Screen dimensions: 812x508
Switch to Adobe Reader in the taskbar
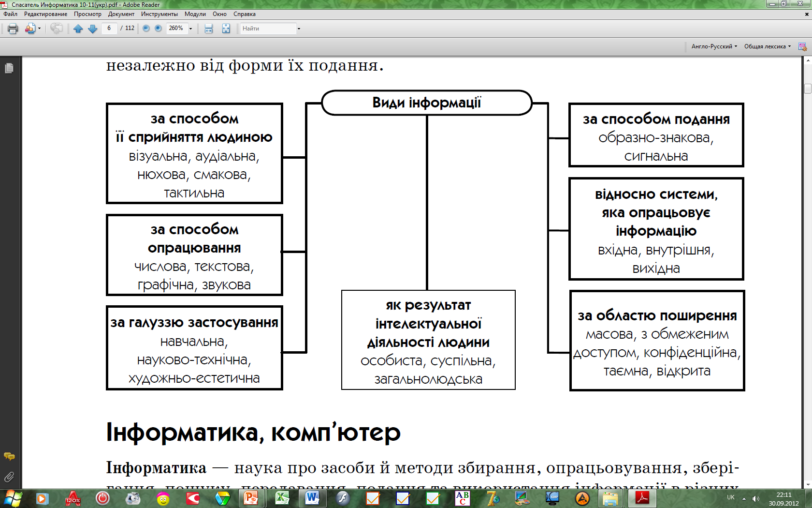point(642,498)
